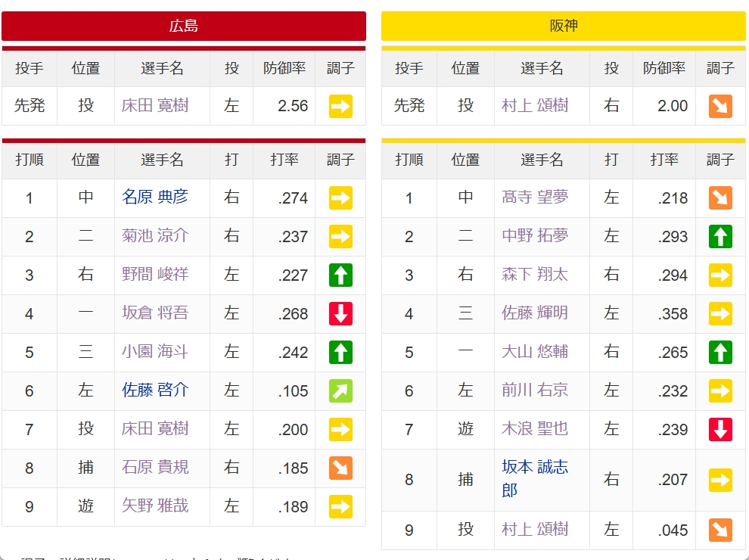
Task: Click batting average .294 of 森下 翔太
Action: [x=673, y=275]
